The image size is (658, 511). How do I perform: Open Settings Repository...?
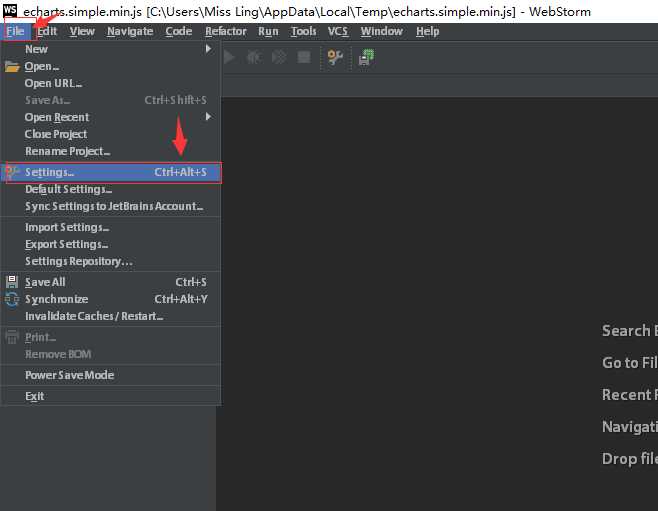(111, 261)
